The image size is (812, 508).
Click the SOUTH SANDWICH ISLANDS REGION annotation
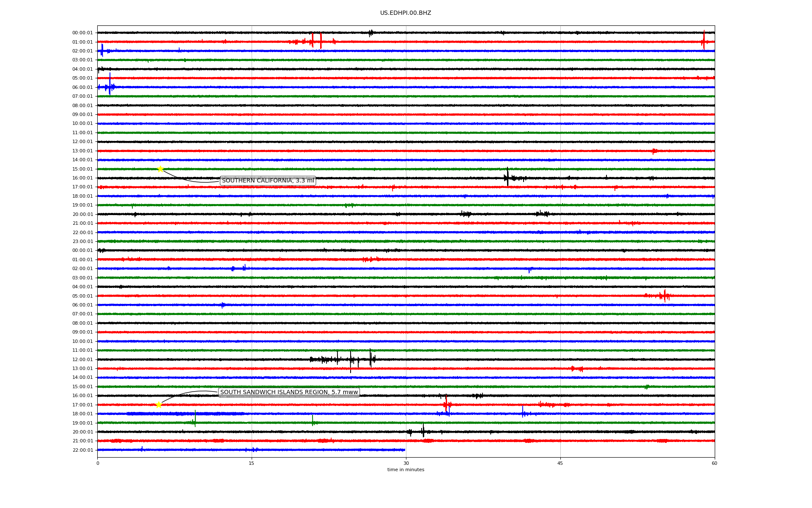pos(289,392)
